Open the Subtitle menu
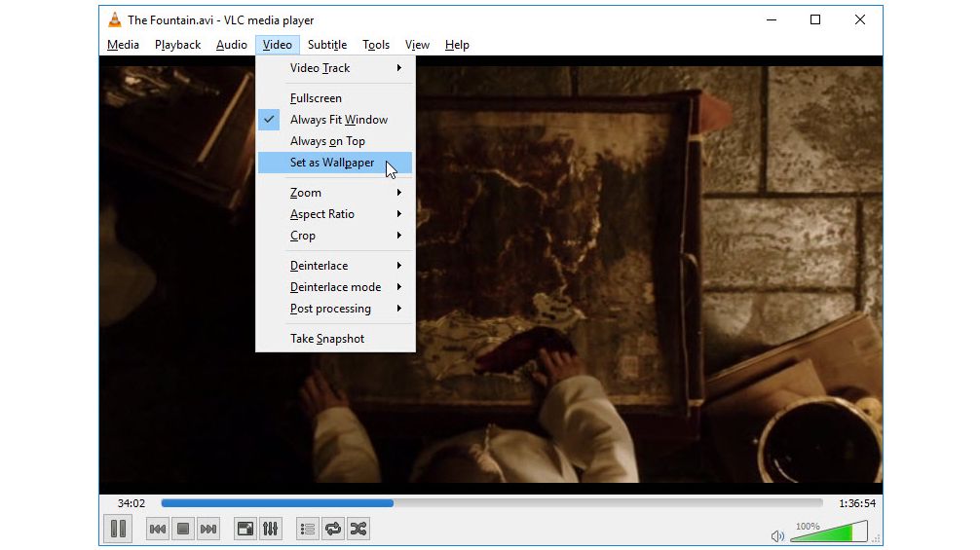 (327, 45)
